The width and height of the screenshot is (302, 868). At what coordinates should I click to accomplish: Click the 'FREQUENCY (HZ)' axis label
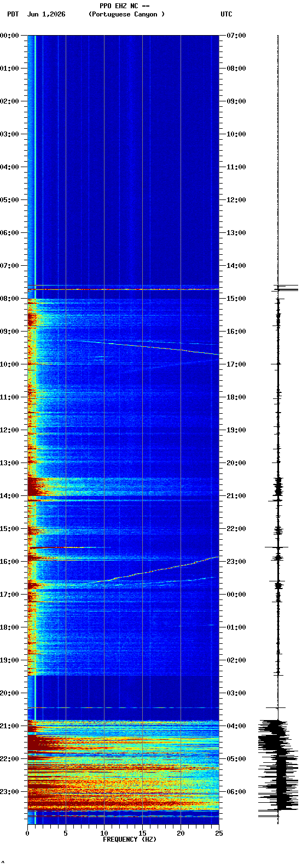click(129, 840)
